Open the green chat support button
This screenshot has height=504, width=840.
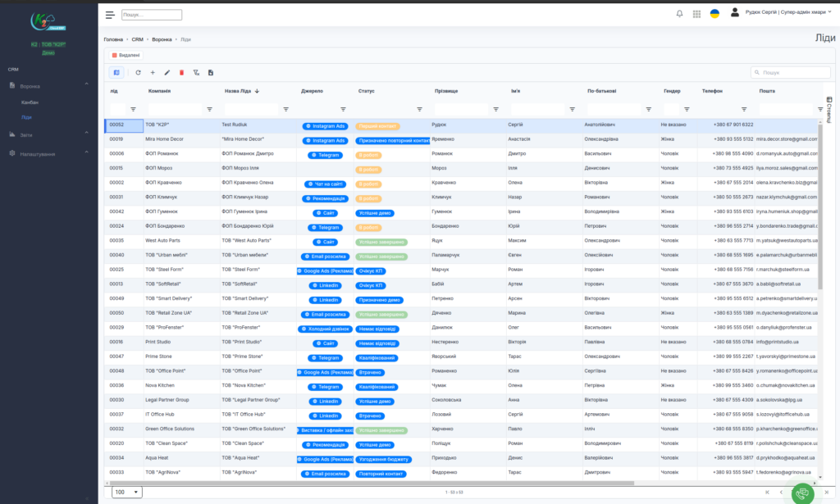pos(803,493)
